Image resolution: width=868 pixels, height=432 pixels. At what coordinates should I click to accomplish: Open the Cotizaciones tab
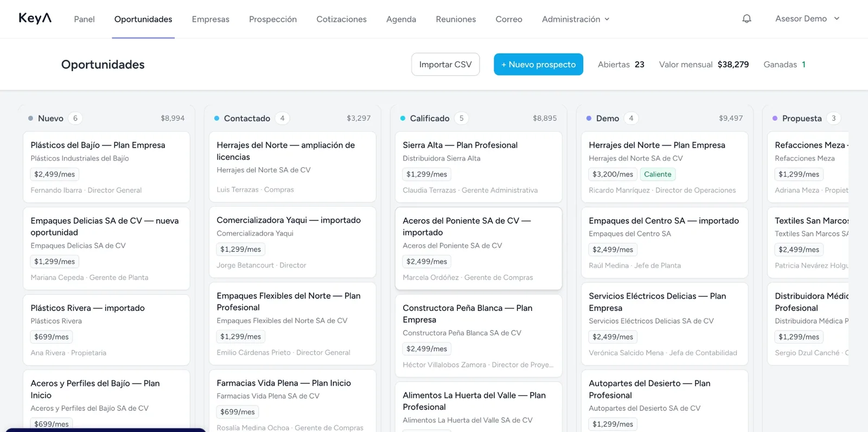[341, 19]
